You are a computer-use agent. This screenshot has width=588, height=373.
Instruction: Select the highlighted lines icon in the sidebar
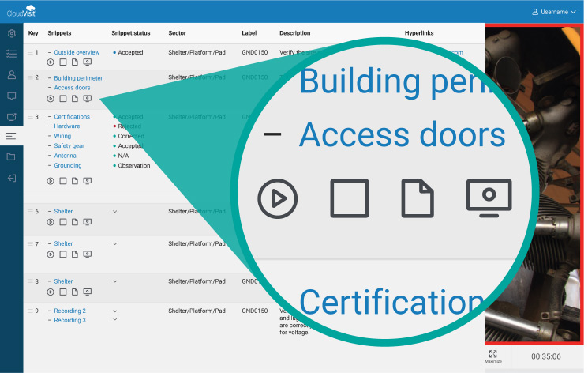tap(11, 136)
